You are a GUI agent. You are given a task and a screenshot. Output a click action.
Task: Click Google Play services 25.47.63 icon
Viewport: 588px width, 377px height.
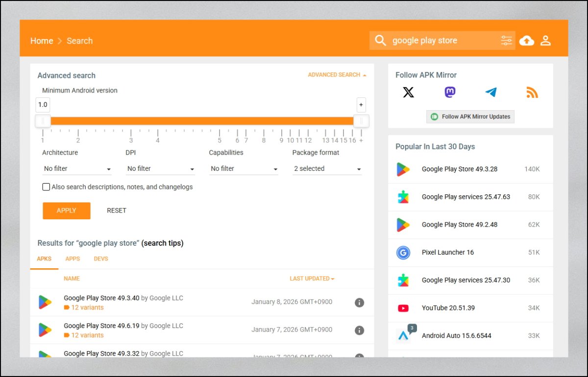[x=403, y=197]
